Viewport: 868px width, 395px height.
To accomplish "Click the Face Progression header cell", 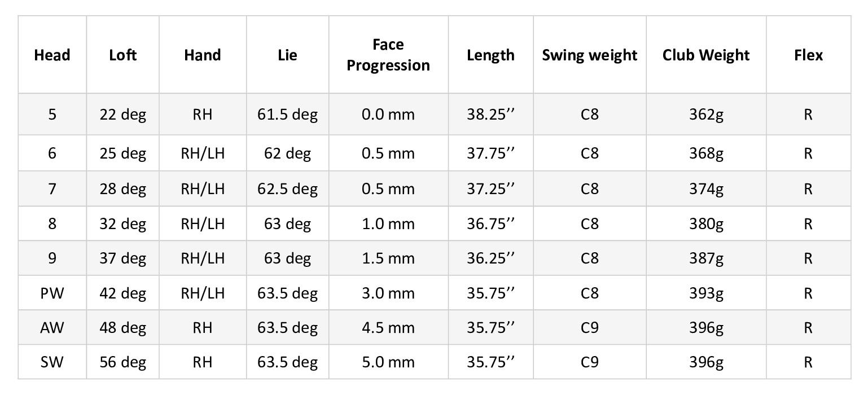I will pyautogui.click(x=388, y=55).
